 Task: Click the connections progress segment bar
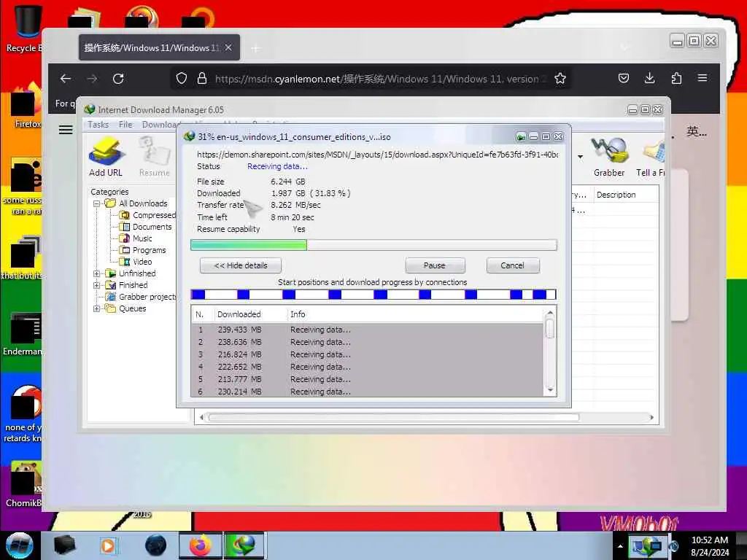click(x=373, y=295)
